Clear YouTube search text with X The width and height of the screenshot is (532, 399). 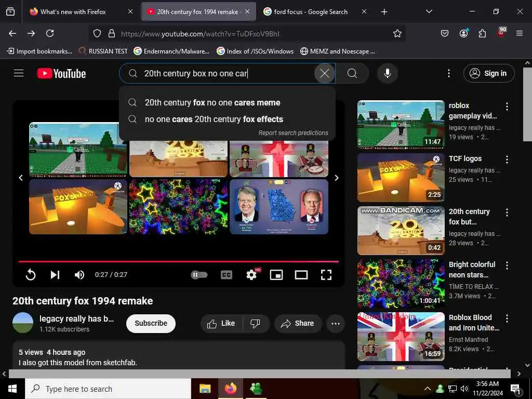[324, 73]
